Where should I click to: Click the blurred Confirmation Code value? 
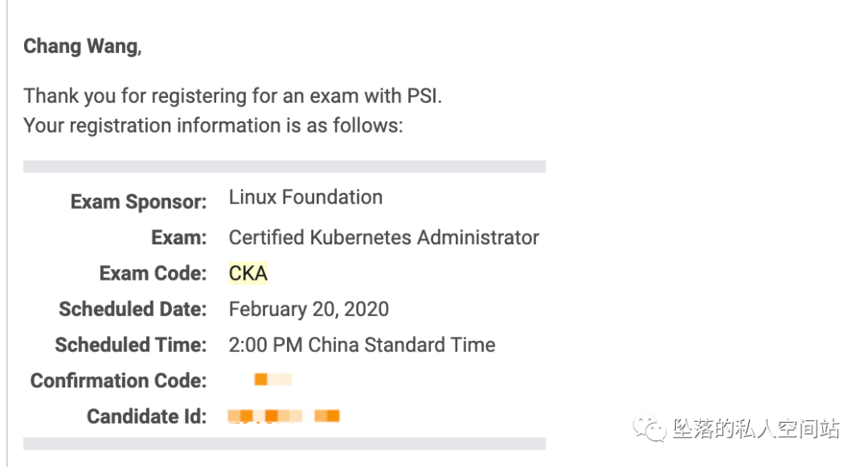coord(273,379)
